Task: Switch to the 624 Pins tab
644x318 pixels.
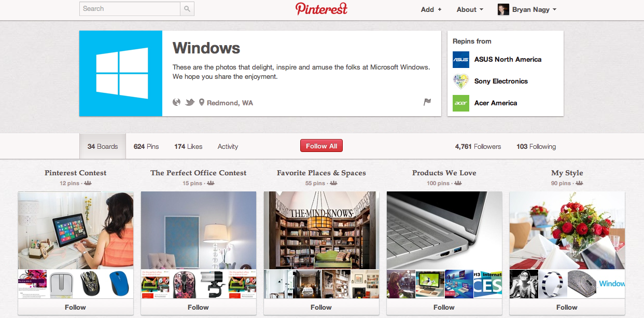Action: pos(146,147)
